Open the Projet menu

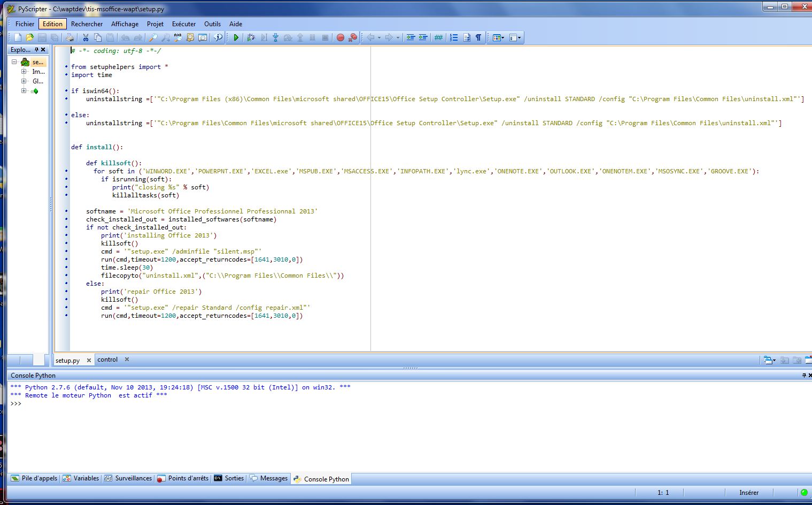click(x=155, y=24)
